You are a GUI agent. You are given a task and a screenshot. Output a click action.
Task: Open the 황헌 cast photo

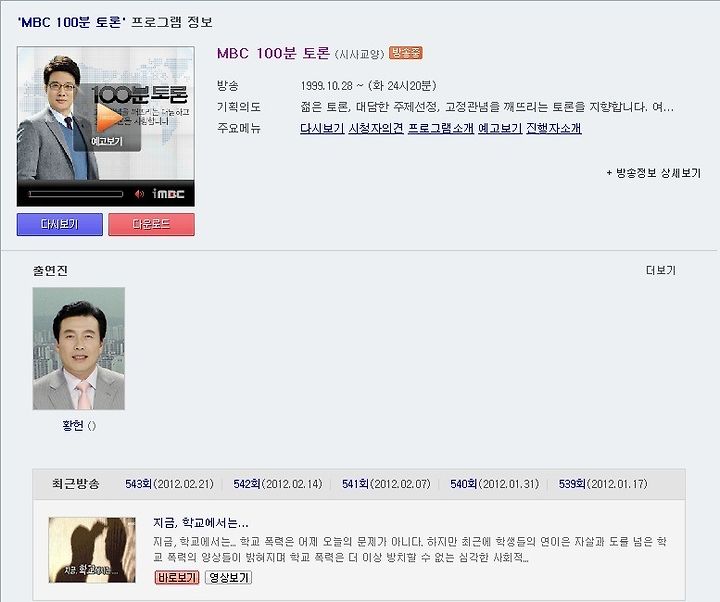[79, 349]
